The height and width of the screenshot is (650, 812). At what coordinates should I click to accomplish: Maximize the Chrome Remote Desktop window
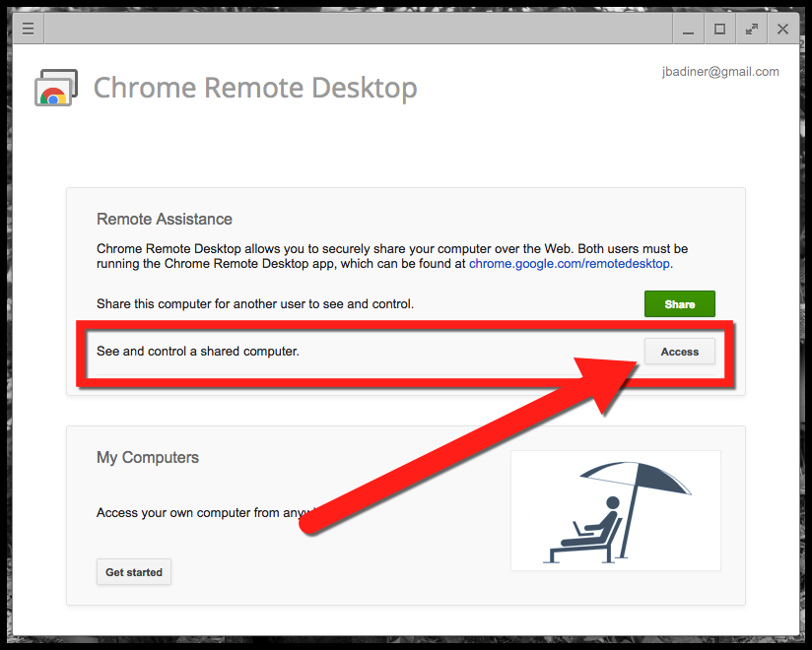(x=719, y=29)
